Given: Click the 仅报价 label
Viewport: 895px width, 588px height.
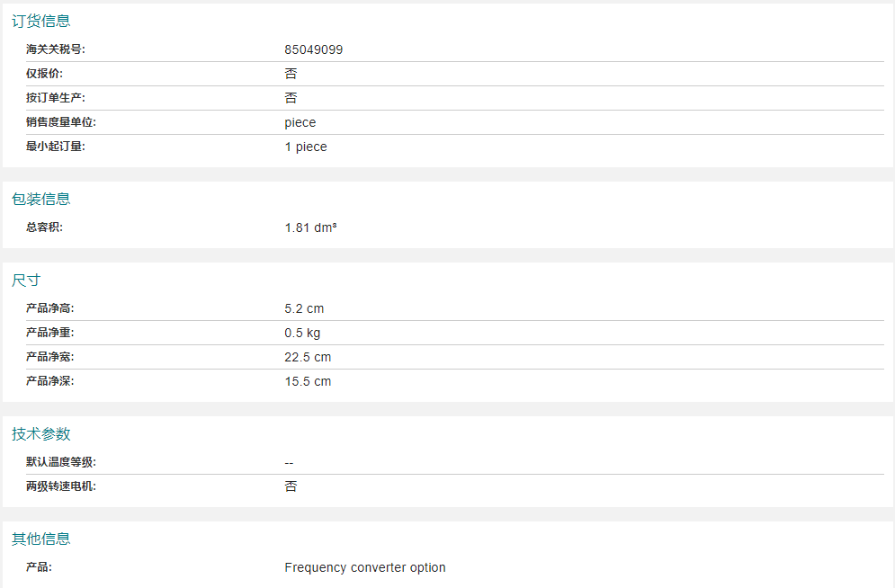Looking at the screenshot, I should click(45, 74).
